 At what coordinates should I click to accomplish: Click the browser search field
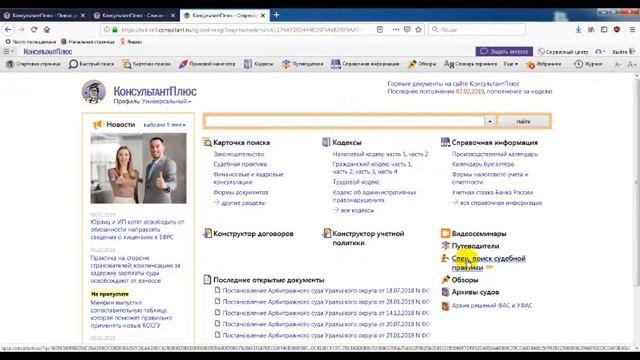pos(477,29)
